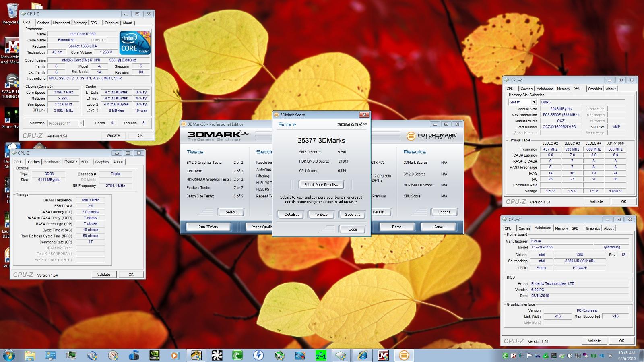Open Graphics tab in the SPD CPU-Z window
The height and width of the screenshot is (362, 644).
pos(595,89)
